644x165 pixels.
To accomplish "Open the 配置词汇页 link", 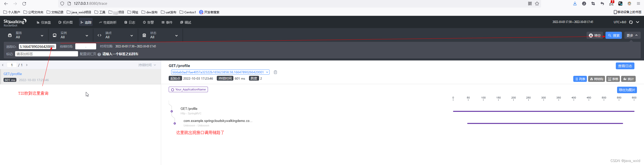I will 88,54.
